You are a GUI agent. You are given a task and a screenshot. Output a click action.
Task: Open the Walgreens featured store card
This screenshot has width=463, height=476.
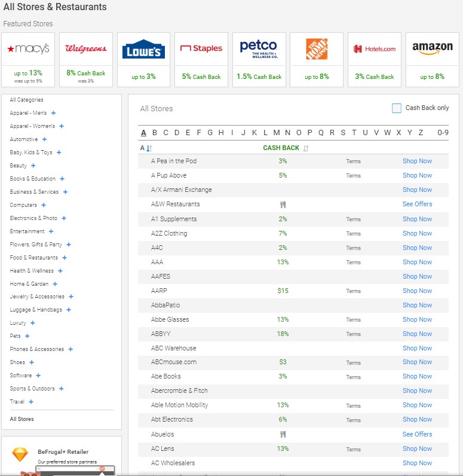86,60
